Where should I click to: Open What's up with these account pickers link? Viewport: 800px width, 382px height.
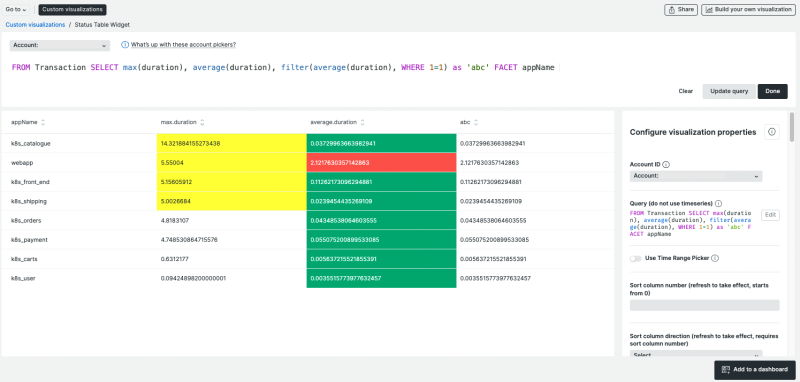click(183, 45)
